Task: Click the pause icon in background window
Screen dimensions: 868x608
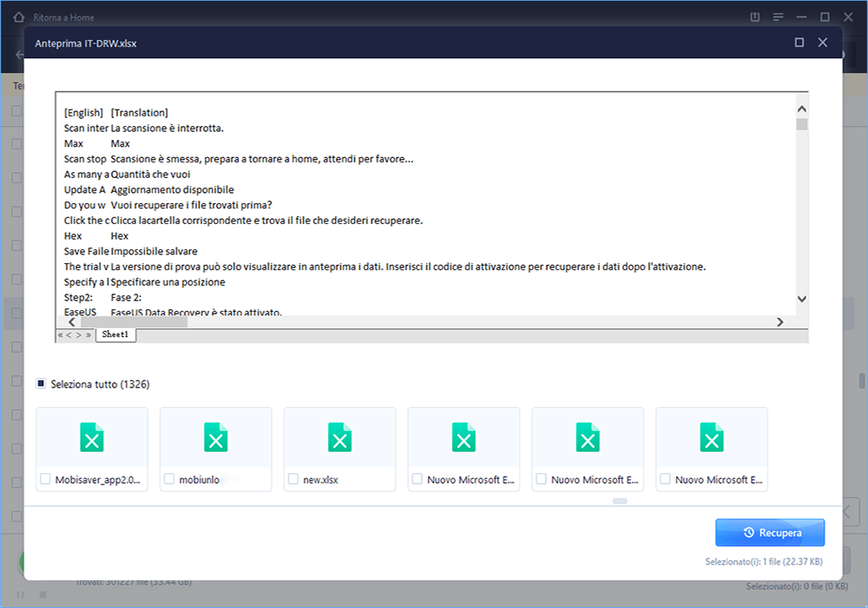Action: click(21, 595)
